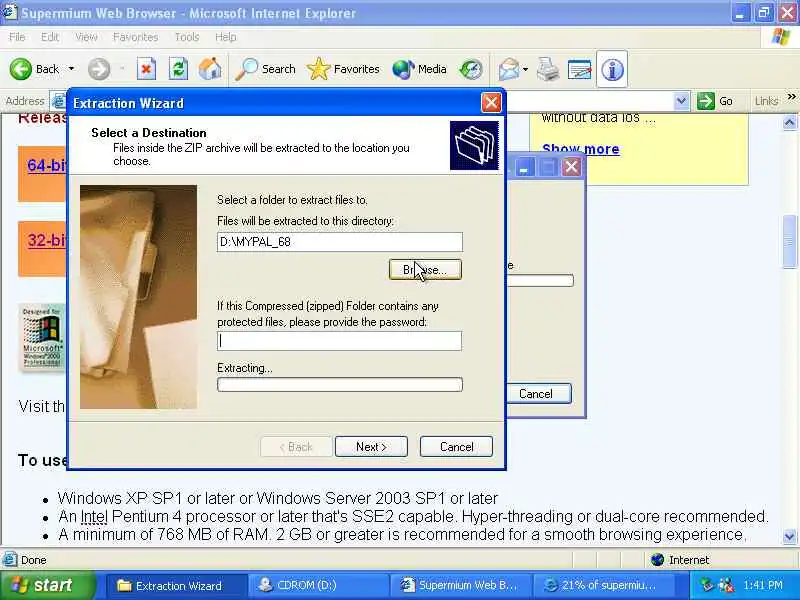
Task: Minimize the download dialog behind the wizard
Action: (523, 167)
